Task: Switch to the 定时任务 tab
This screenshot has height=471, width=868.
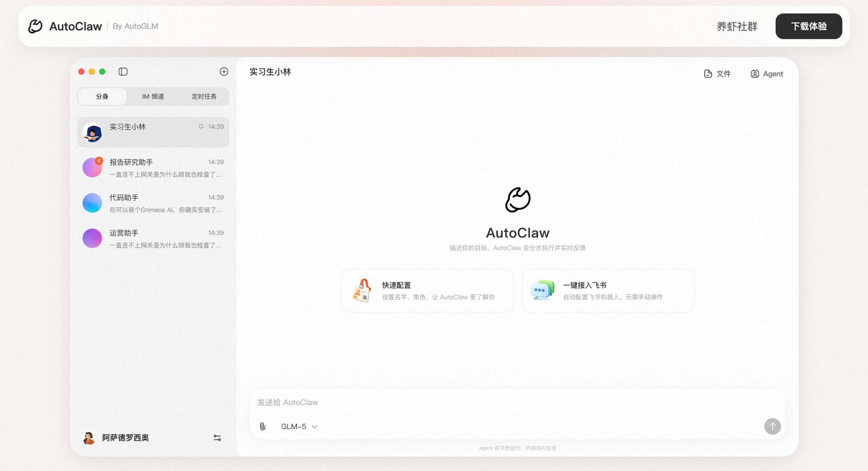Action: 204,97
